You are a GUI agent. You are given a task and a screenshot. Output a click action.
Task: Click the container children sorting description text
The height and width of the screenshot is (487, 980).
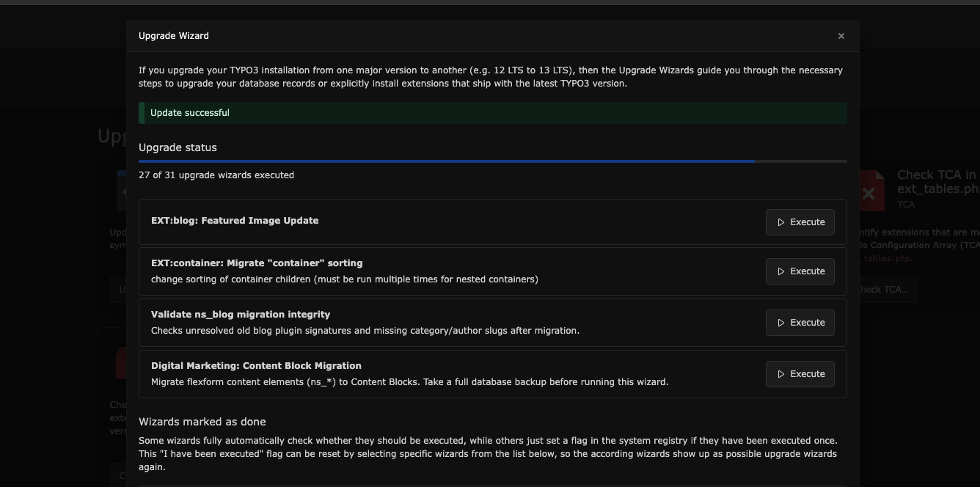click(345, 279)
